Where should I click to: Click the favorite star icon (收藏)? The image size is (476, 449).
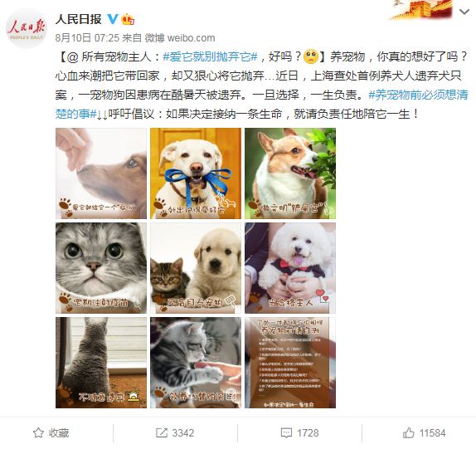pos(38,432)
